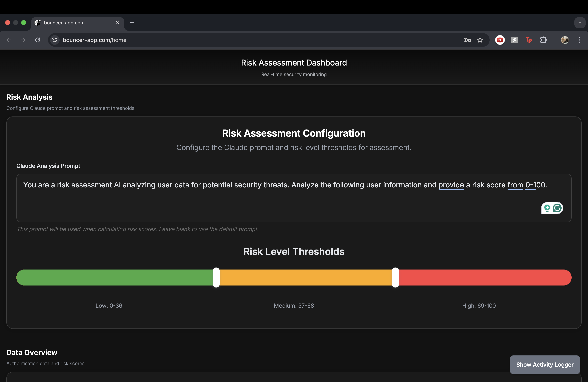The height and width of the screenshot is (382, 588).
Task: Click the gray note extension icon
Action: tap(514, 40)
